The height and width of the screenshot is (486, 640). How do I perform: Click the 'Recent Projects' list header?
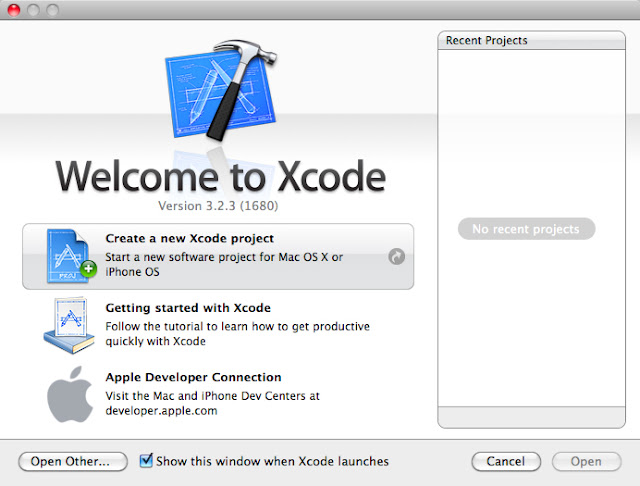(x=531, y=40)
